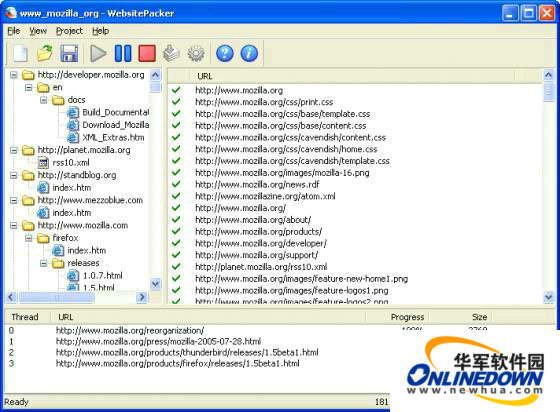Click the blue question mark help icon

(225, 54)
